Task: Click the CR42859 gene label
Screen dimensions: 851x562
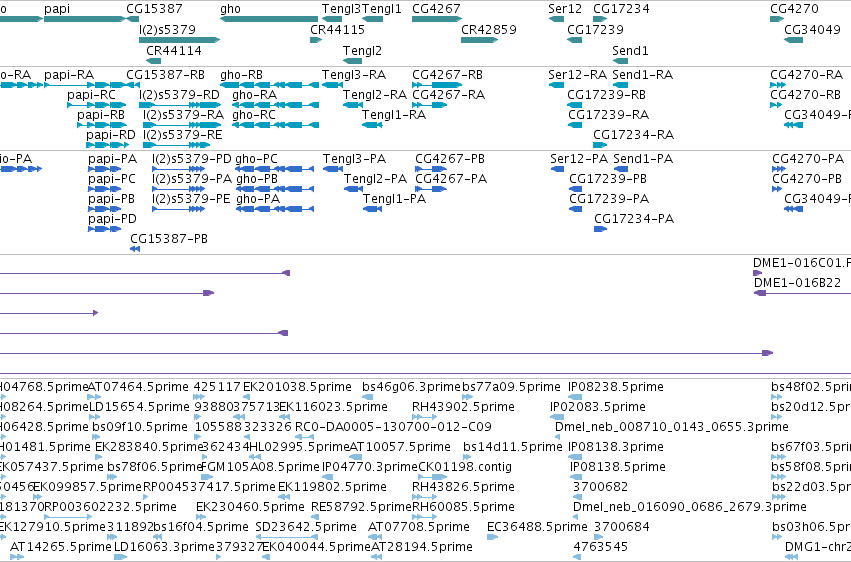Action: pyautogui.click(x=488, y=30)
